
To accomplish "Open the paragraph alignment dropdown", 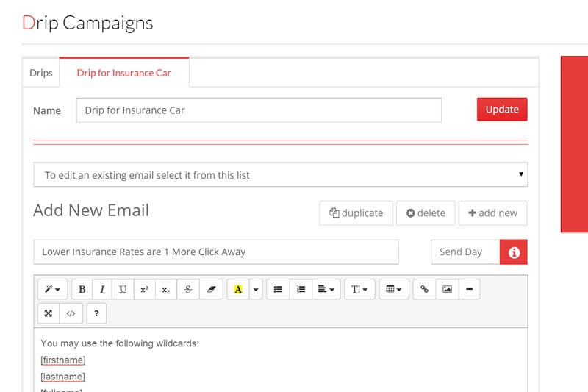I will pyautogui.click(x=326, y=289).
